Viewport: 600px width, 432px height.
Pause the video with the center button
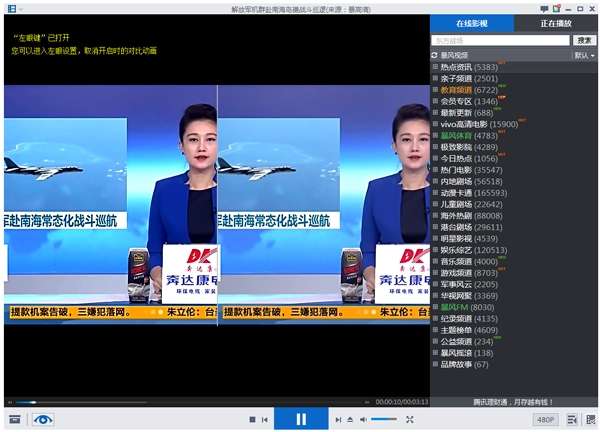coord(301,419)
